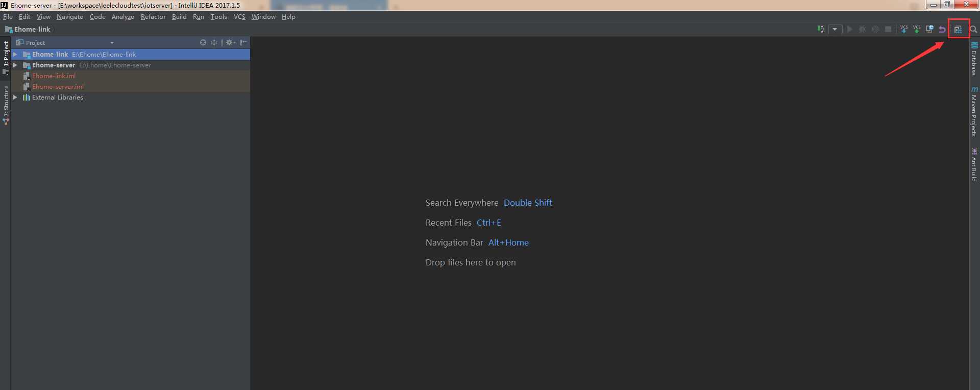This screenshot has width=980, height=390.
Task: Open the Refactor menu
Action: 153,16
